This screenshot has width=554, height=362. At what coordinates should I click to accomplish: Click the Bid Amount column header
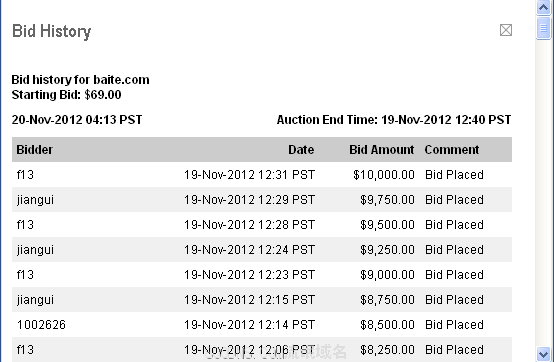click(x=382, y=150)
